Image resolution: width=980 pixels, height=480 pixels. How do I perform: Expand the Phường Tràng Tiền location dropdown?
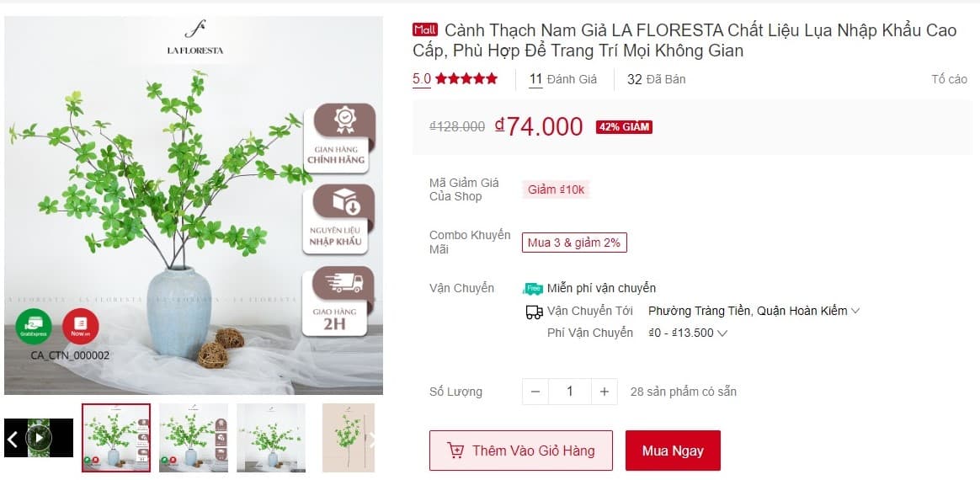point(754,311)
